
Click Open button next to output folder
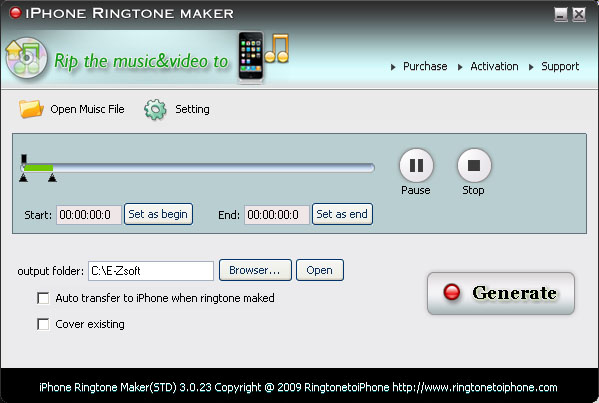coord(319,270)
